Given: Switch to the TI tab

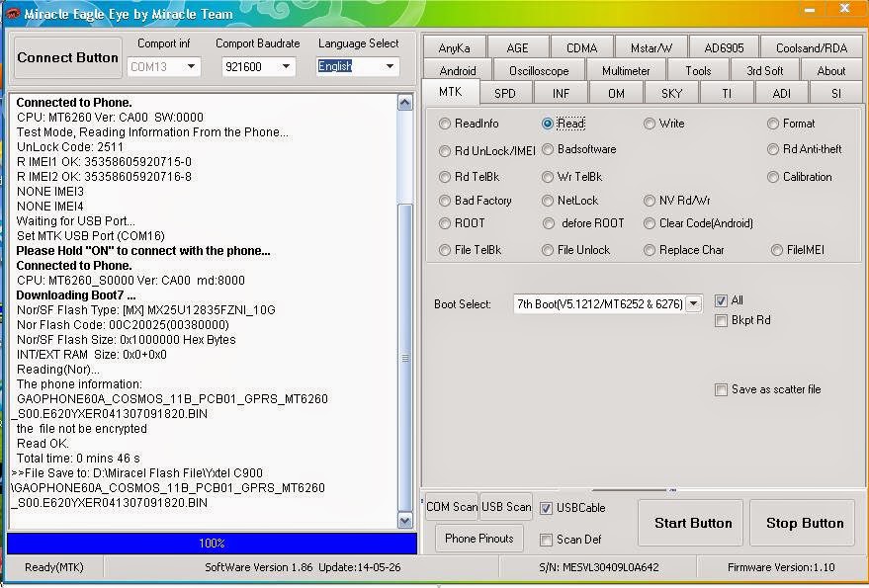Looking at the screenshot, I should pos(727,93).
